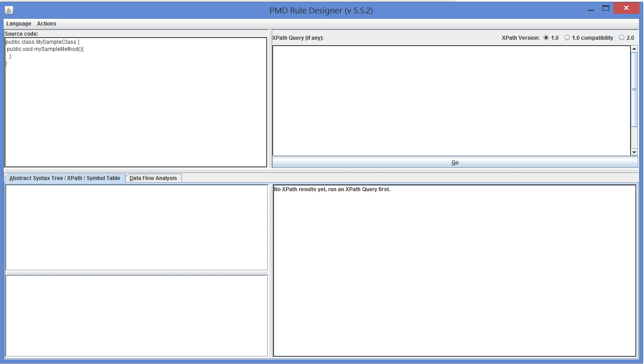Switch to the Data Flow Analysis tab
This screenshot has width=644, height=364.
pos(153,178)
